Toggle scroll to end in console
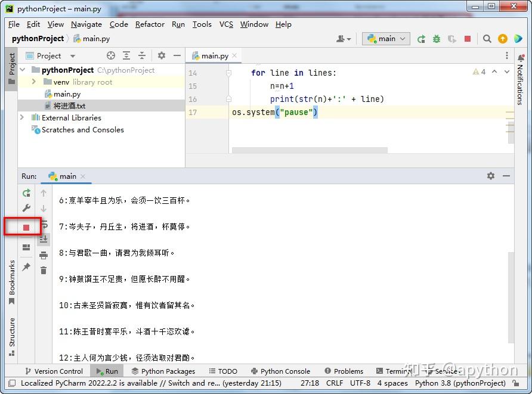Screen dimensions: 532x394 (44, 238)
